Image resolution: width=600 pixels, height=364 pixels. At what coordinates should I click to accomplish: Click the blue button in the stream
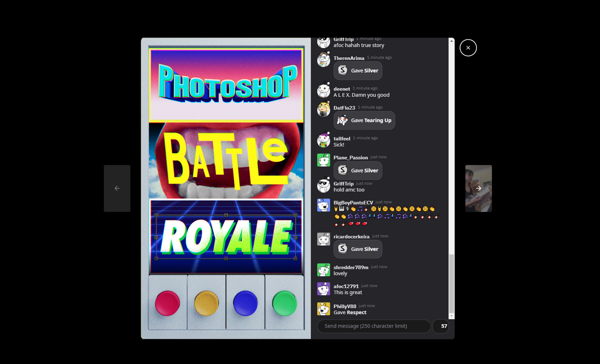[245, 303]
